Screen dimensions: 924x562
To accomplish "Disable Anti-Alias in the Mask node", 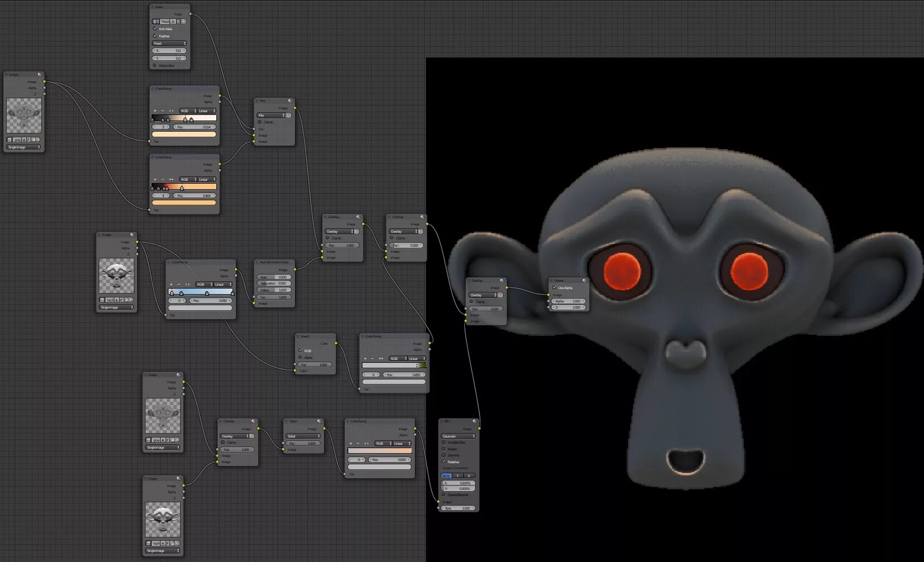I will 155,29.
